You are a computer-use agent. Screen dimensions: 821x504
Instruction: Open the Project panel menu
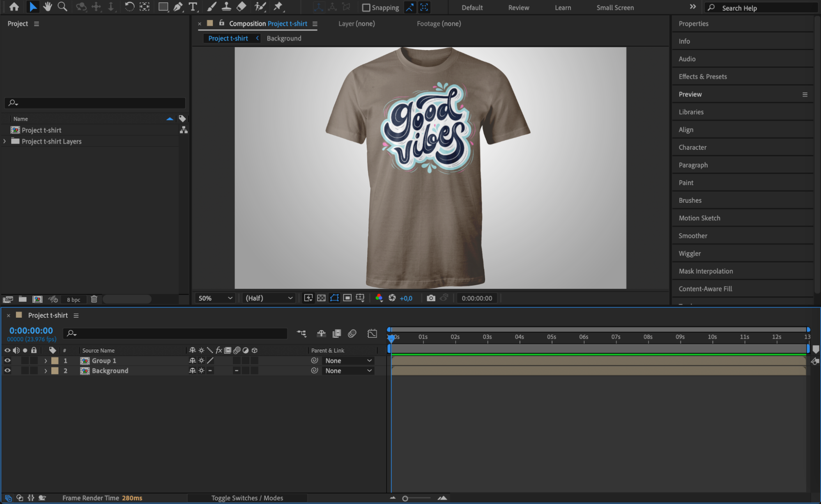pos(37,24)
